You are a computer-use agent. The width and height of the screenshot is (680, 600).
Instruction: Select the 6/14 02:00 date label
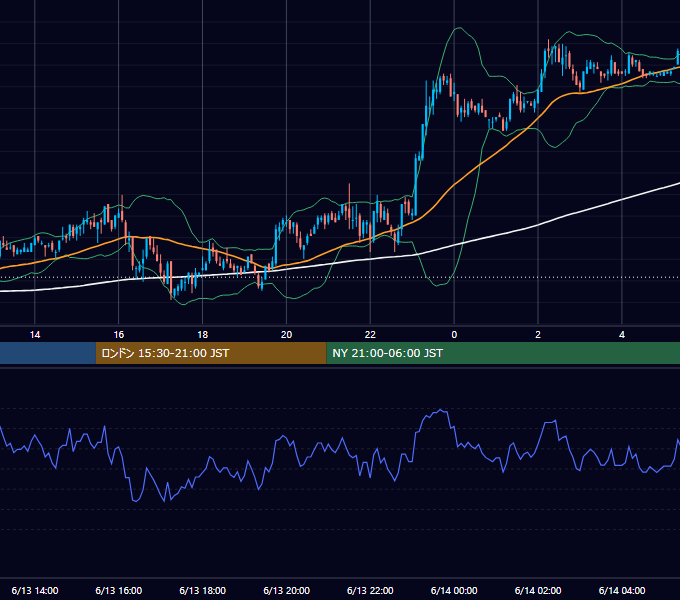click(x=538, y=590)
